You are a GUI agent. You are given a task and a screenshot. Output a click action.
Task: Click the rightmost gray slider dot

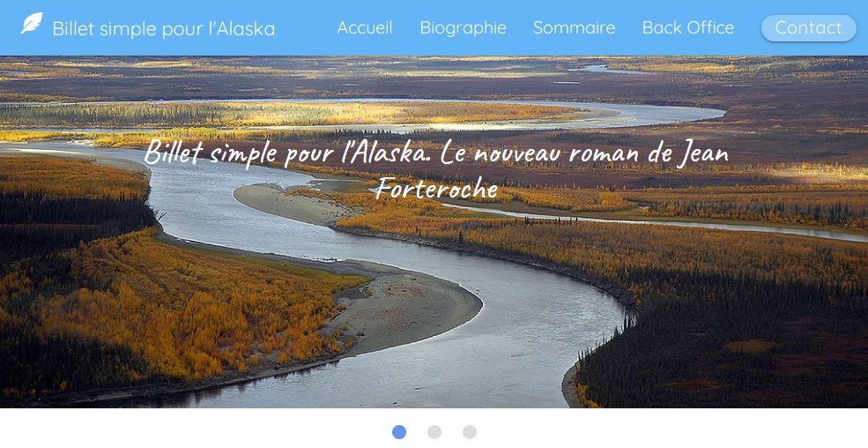click(x=470, y=432)
